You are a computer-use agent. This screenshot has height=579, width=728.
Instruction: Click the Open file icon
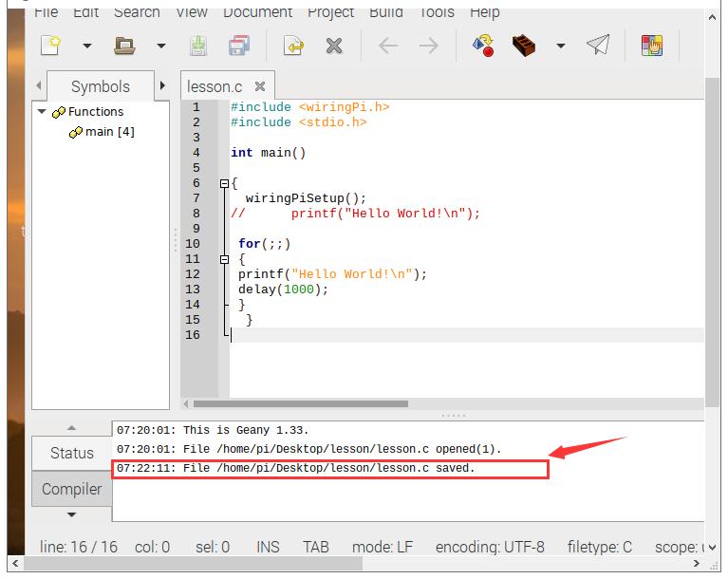click(x=124, y=46)
